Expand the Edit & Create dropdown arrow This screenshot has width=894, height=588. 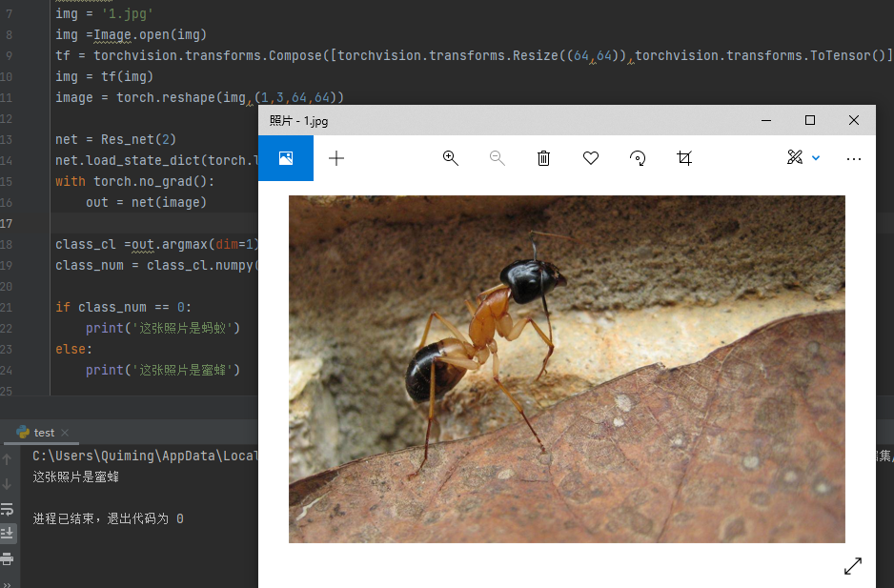coord(816,158)
